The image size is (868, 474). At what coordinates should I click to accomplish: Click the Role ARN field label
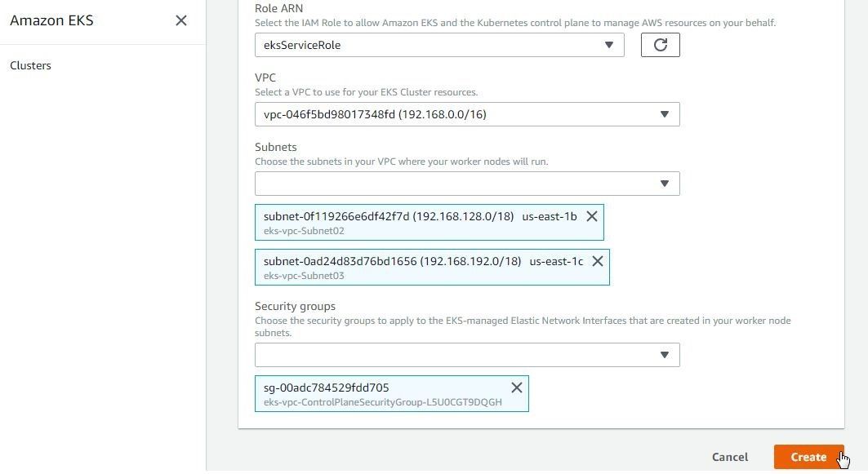(278, 8)
